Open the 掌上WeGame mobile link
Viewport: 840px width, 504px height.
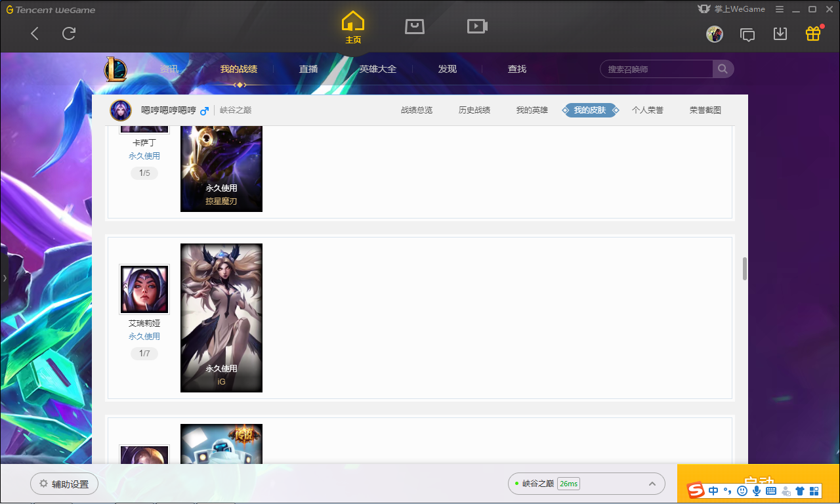pos(732,9)
